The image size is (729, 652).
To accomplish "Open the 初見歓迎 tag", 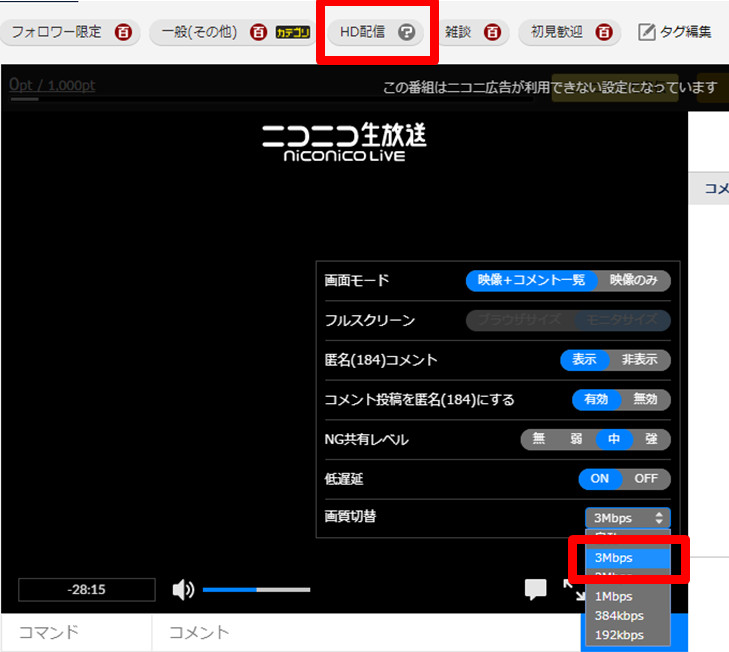I will click(557, 32).
